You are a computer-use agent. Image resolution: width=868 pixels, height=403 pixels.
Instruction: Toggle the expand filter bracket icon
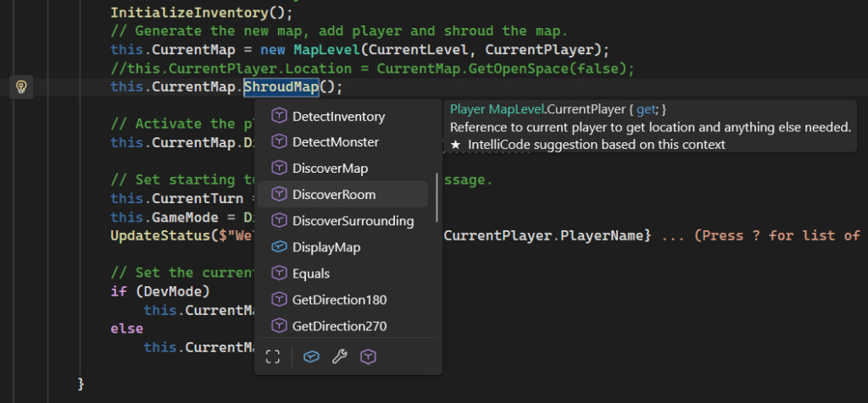[272, 357]
